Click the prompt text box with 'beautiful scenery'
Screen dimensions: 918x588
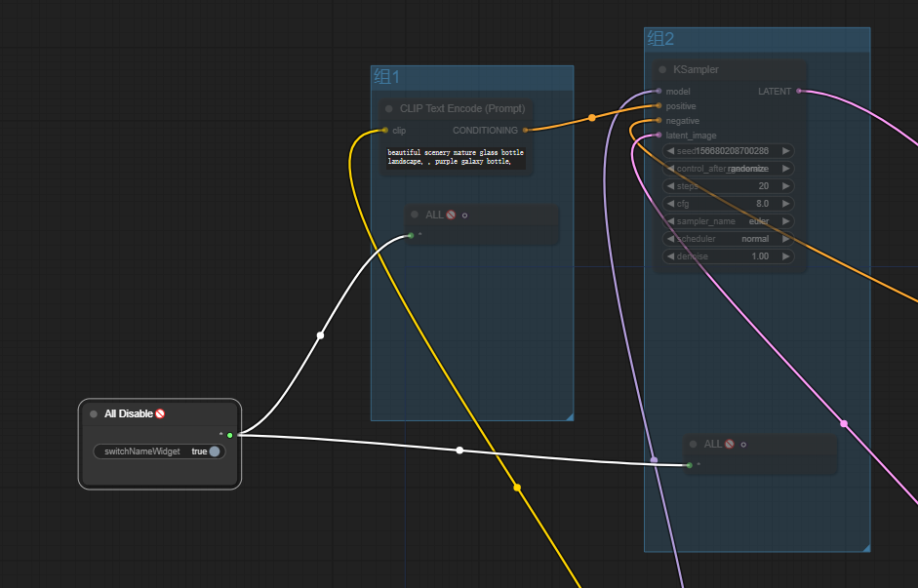click(456, 157)
